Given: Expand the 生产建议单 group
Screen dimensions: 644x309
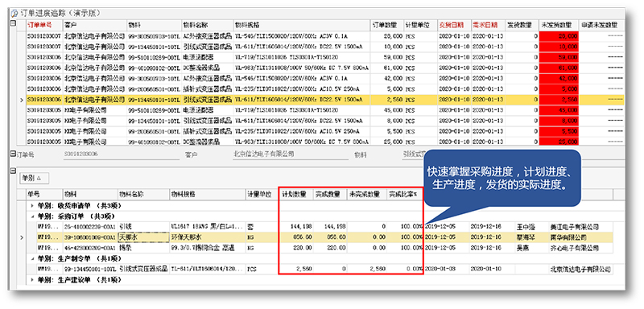Looking at the screenshot, I should click(x=32, y=280).
